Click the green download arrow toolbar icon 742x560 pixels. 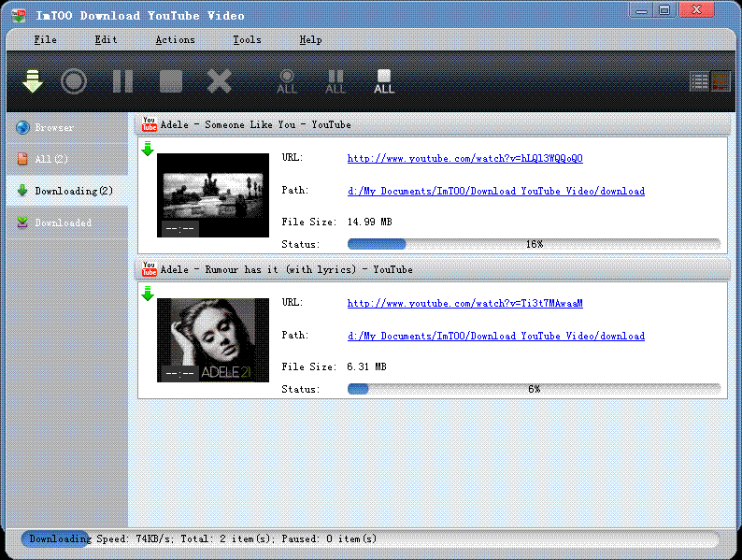[32, 81]
